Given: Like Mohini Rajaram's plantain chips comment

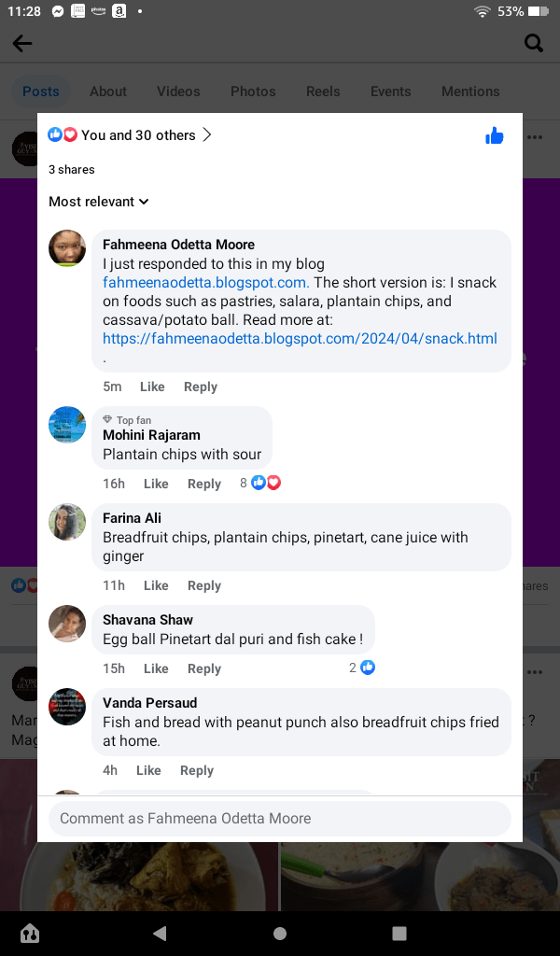Looking at the screenshot, I should tap(156, 484).
